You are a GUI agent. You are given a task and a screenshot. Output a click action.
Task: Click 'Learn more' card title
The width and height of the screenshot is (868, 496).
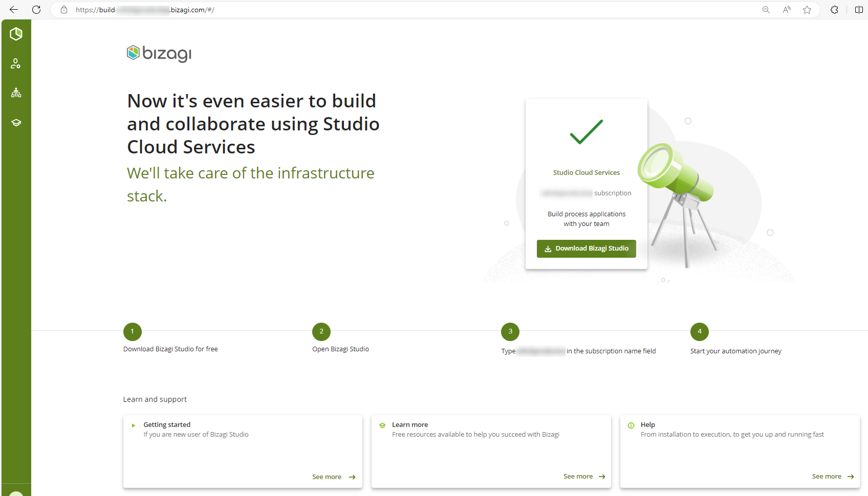[410, 425]
